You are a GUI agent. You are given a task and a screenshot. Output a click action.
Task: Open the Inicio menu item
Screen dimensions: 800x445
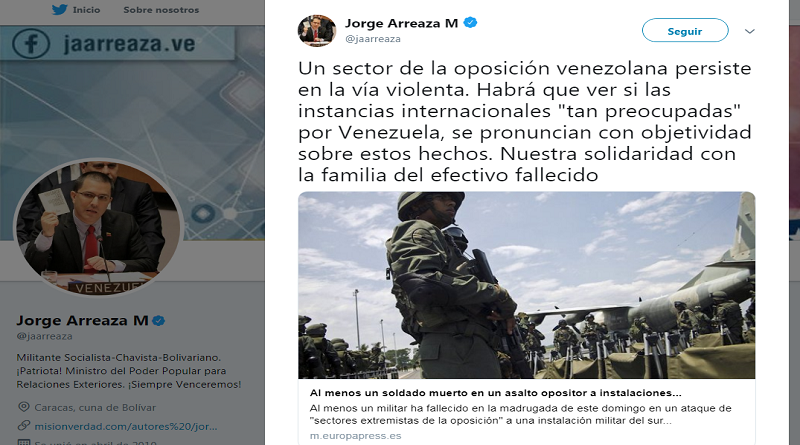coord(86,10)
